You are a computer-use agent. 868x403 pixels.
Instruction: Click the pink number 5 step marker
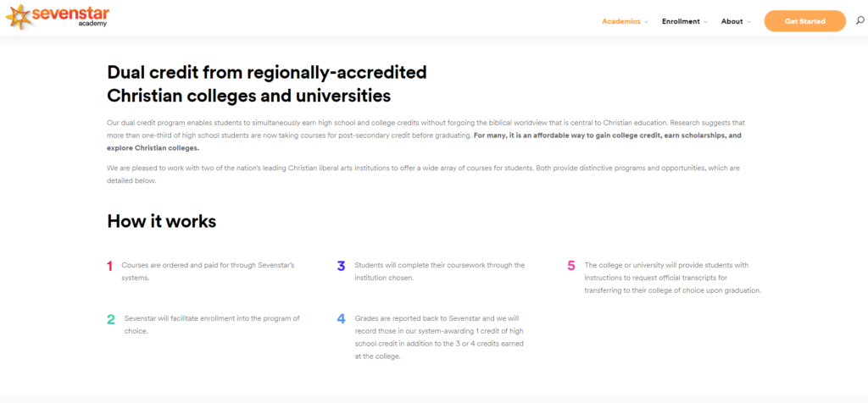tap(571, 266)
